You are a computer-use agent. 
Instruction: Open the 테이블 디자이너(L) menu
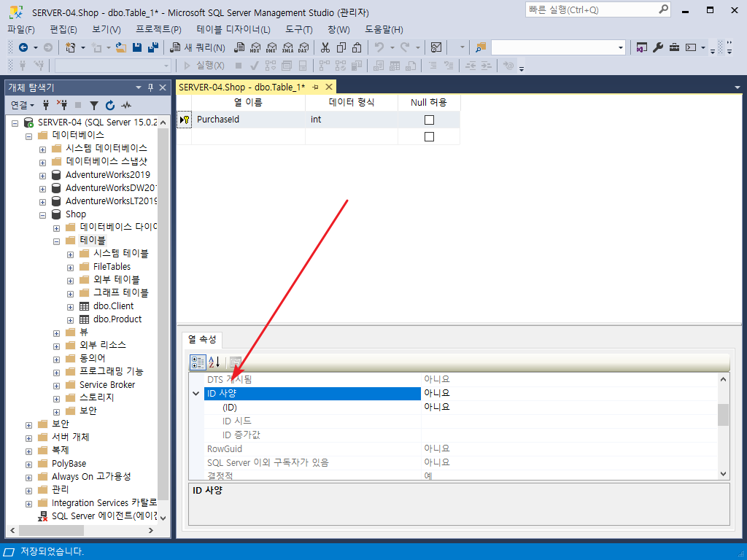[x=233, y=29]
